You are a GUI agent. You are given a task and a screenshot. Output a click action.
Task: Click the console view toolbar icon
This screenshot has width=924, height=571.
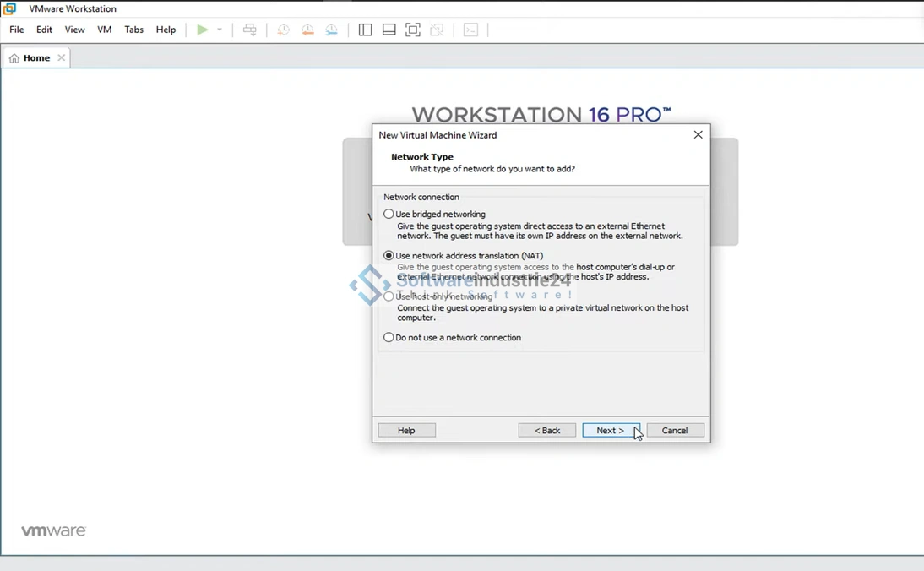tap(471, 30)
